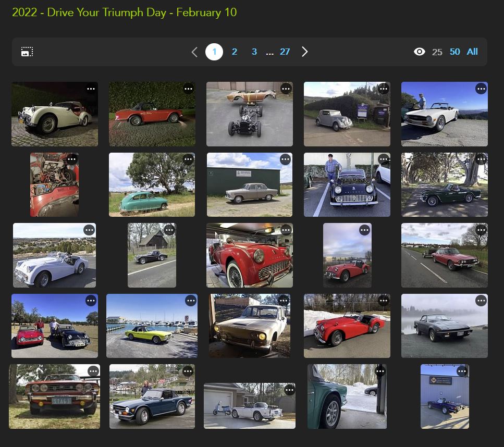The height and width of the screenshot is (447, 504).
Task: Click the eye icon for items per page
Action: click(x=419, y=52)
